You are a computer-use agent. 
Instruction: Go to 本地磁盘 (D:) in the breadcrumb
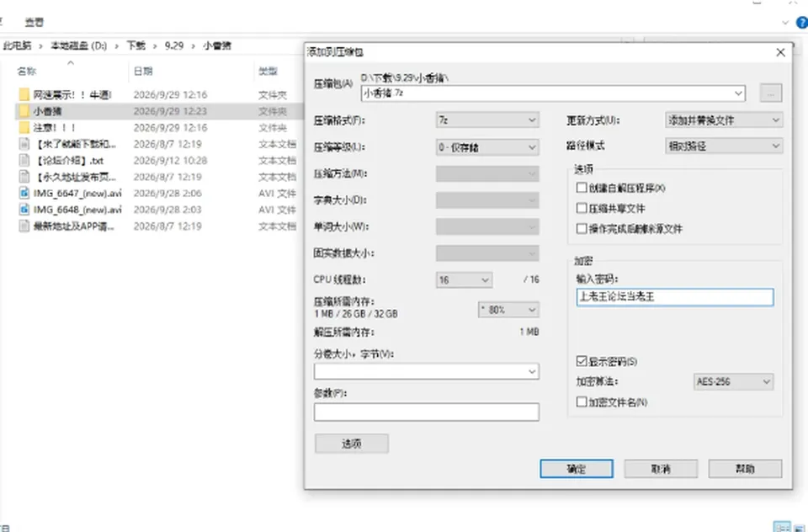click(78, 45)
